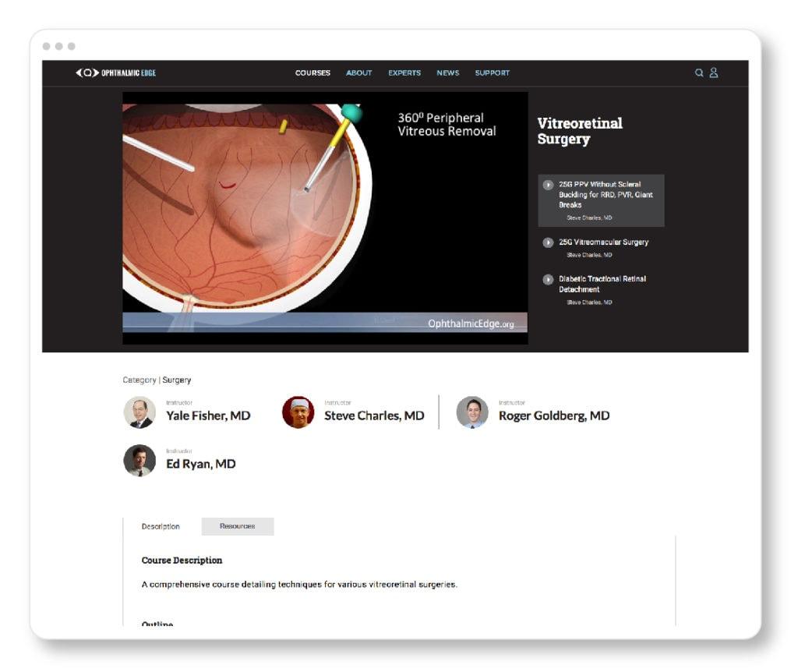Switch to the Resources tab

[x=238, y=526]
